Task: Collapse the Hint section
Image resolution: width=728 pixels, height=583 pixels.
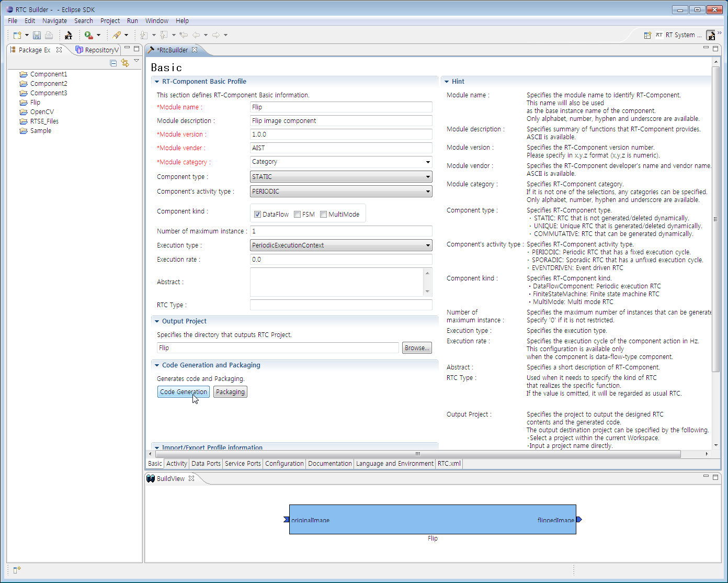Action: [446, 82]
